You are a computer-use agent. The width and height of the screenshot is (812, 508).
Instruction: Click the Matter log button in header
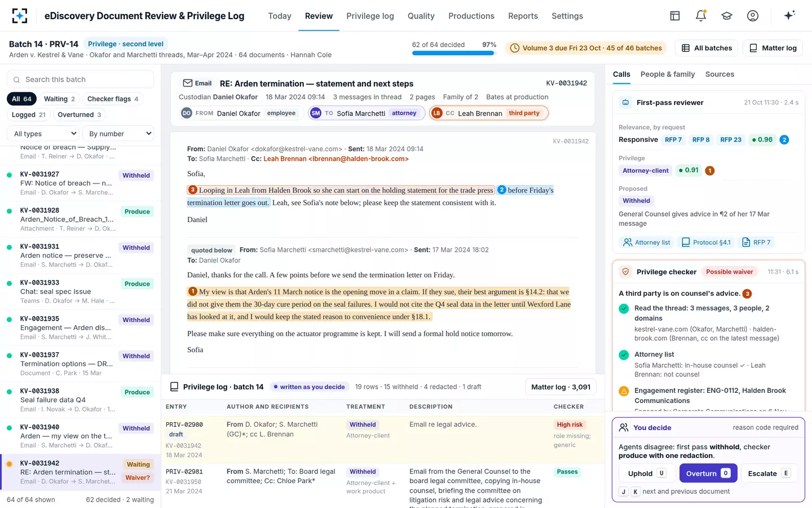point(773,48)
